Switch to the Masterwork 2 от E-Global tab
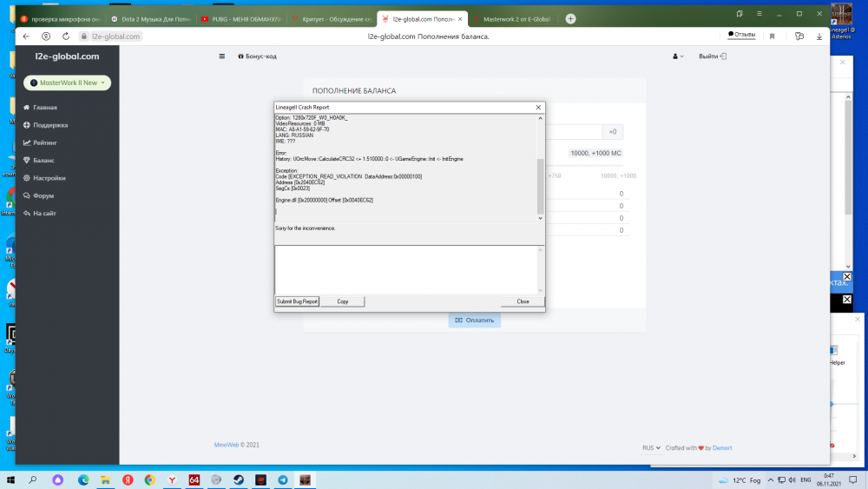 click(516, 18)
